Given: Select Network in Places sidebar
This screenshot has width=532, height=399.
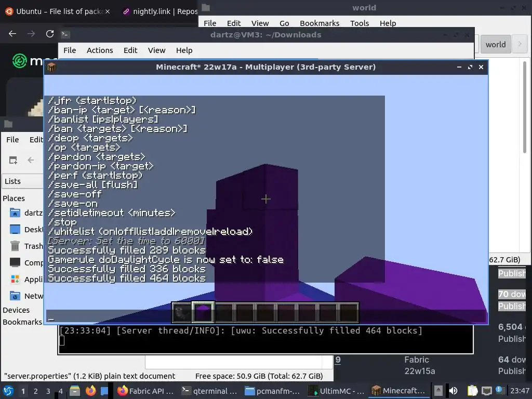Looking at the screenshot, I should 26,296.
